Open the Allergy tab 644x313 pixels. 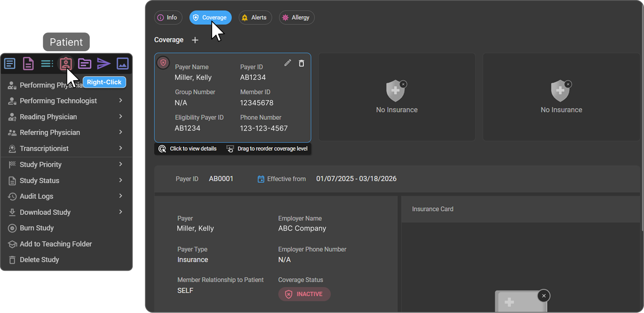296,18
